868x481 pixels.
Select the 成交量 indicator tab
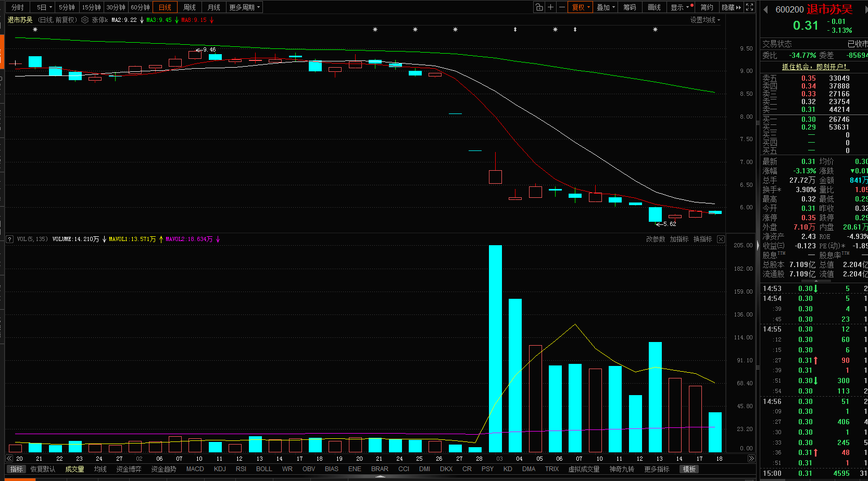tap(74, 469)
